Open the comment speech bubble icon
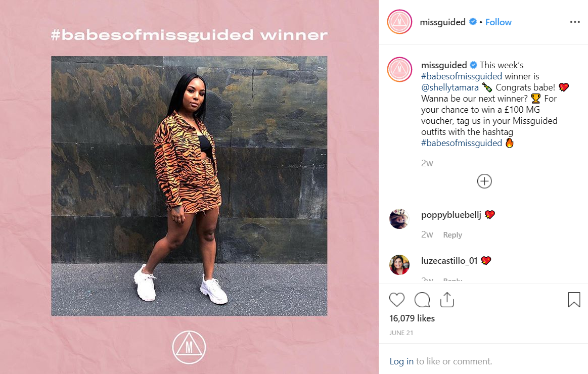 click(x=422, y=300)
